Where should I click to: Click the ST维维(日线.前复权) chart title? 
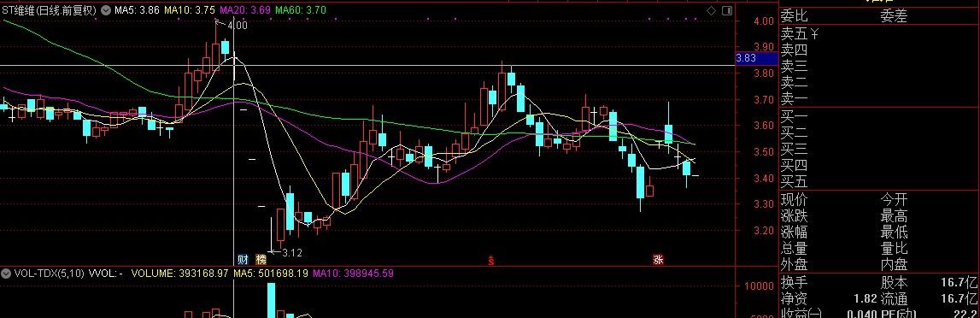click(50, 10)
